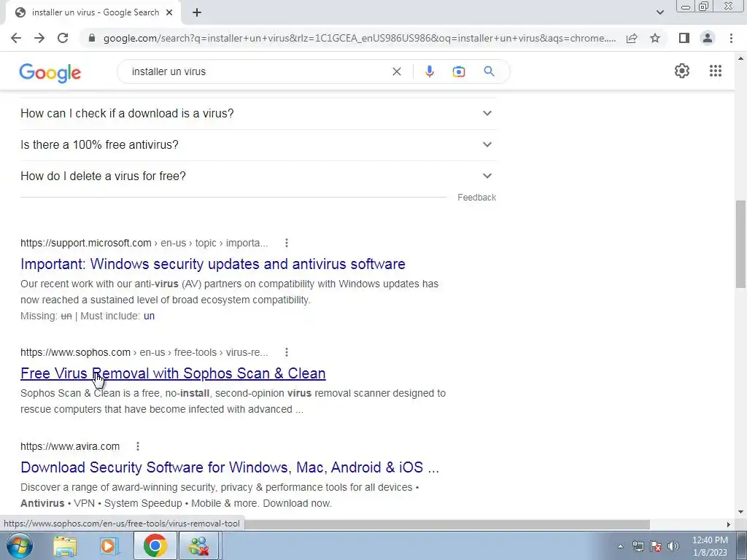The width and height of the screenshot is (747, 560).
Task: Open more options for the Microsoft result
Action: (286, 243)
